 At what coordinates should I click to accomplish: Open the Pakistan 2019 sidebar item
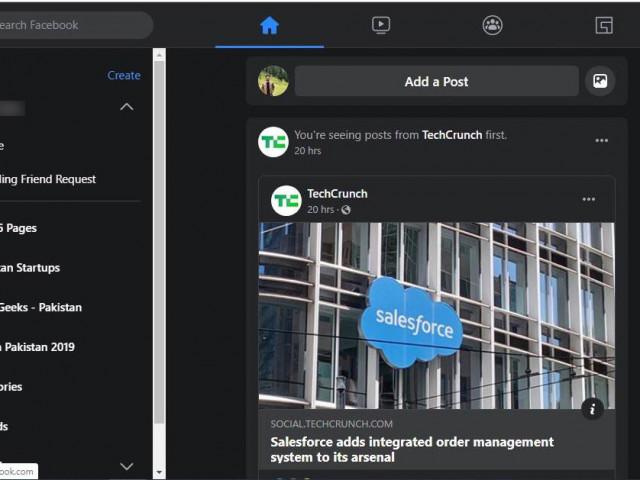(38, 347)
